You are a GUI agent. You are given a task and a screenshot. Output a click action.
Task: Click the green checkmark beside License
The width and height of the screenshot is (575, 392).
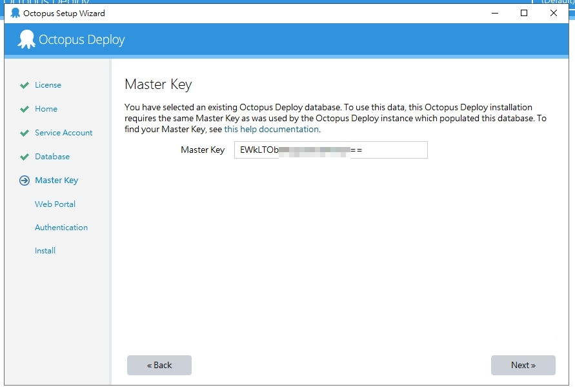(x=25, y=85)
